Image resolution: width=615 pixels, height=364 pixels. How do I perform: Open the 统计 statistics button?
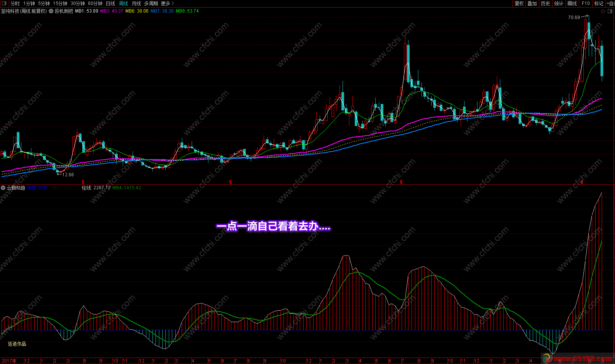click(559, 3)
